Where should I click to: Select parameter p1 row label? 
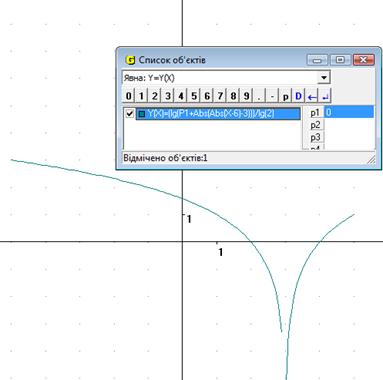[x=315, y=113]
